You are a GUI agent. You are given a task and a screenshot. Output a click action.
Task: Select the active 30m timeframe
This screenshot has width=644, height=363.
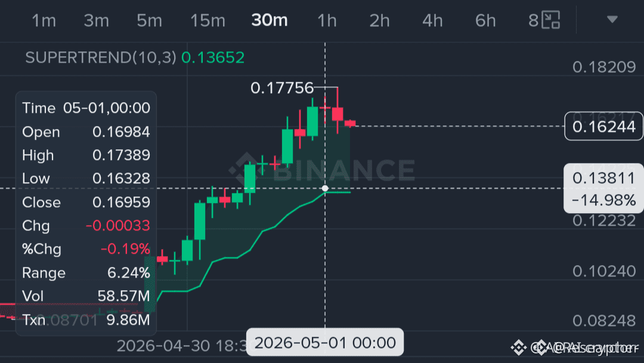tap(270, 20)
